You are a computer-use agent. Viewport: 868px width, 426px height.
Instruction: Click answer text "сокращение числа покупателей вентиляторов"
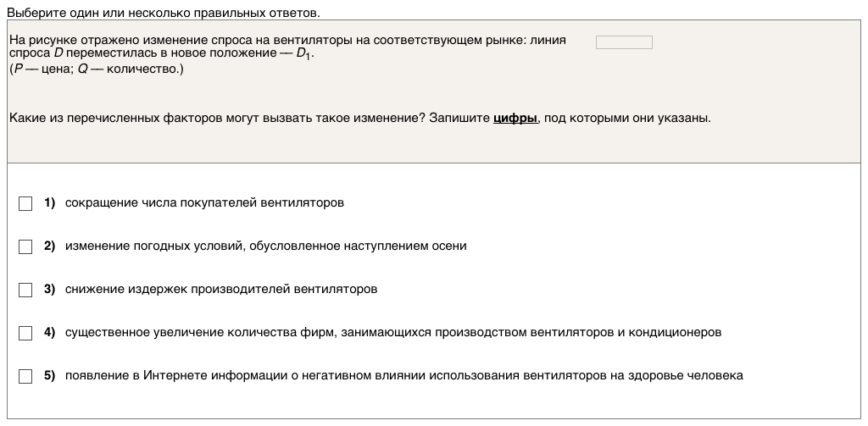point(204,203)
